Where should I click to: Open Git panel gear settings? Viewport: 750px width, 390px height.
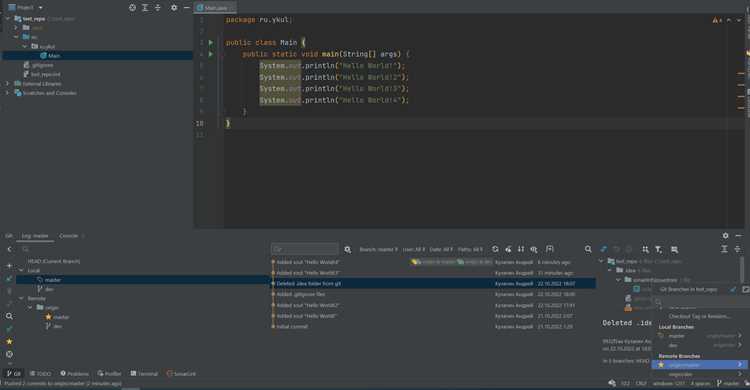726,236
